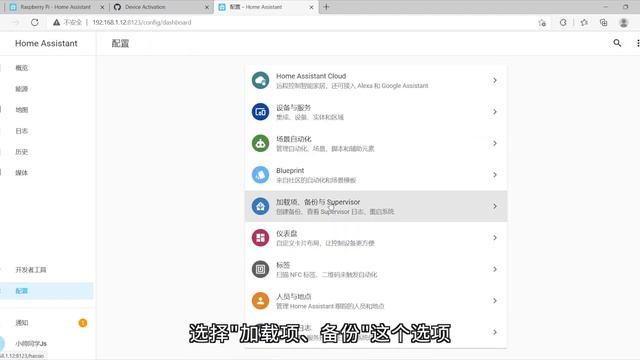Expand the Home Assistant Cloud row chevron

click(x=495, y=80)
